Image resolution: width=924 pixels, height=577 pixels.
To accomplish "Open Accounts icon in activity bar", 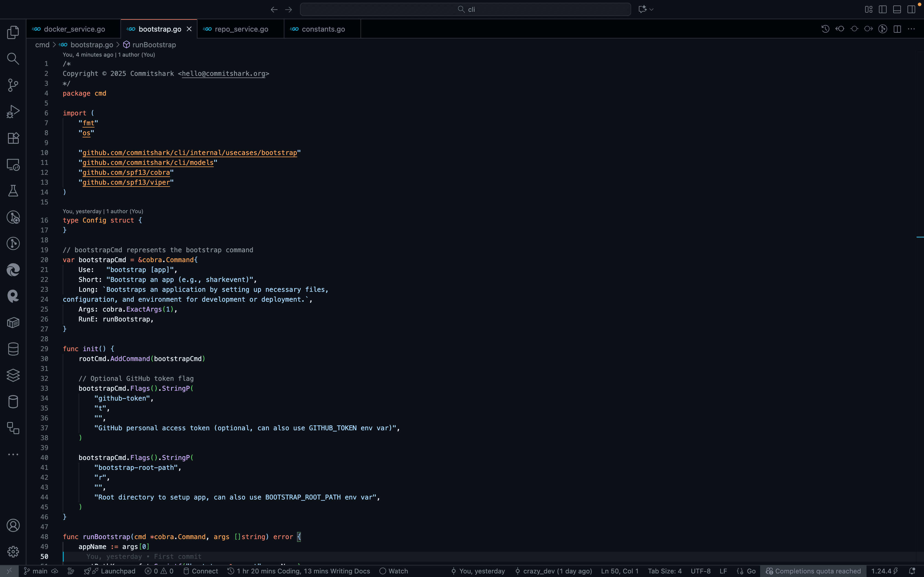I will point(13,525).
